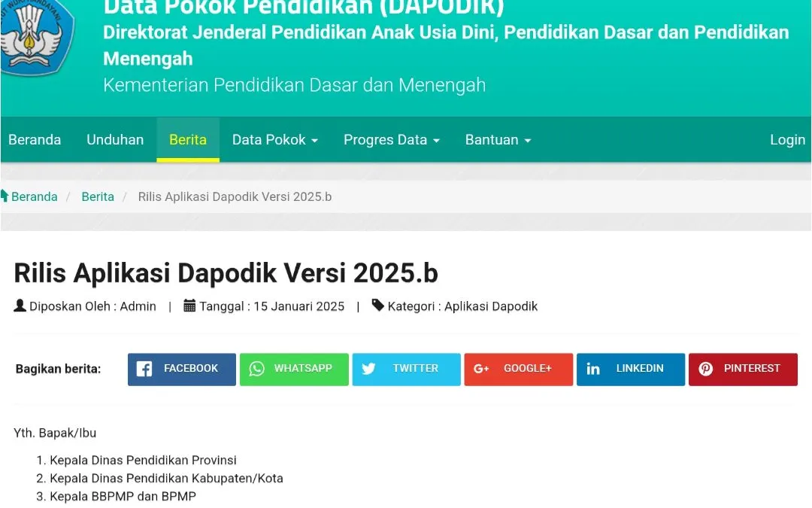Expand the Data Pokok dropdown menu

tap(275, 139)
